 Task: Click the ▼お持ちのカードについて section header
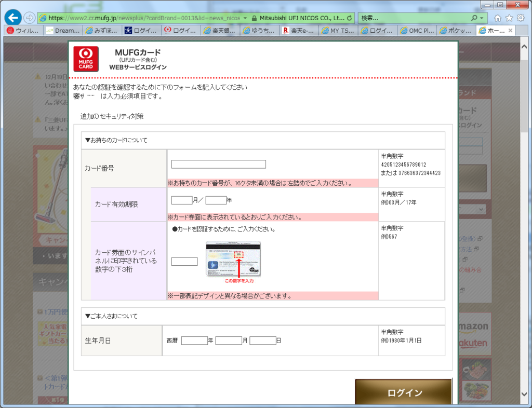click(x=263, y=140)
